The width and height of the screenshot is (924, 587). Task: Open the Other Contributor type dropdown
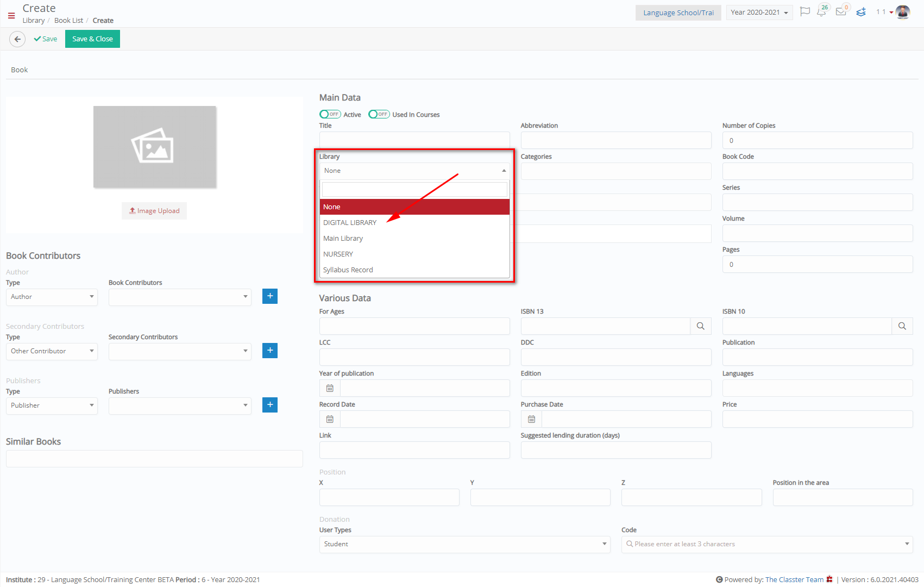(52, 351)
